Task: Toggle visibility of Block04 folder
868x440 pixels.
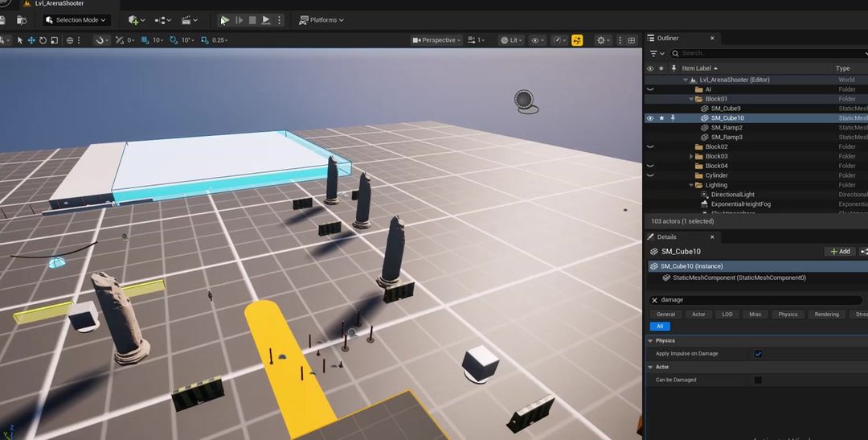Action: point(650,166)
